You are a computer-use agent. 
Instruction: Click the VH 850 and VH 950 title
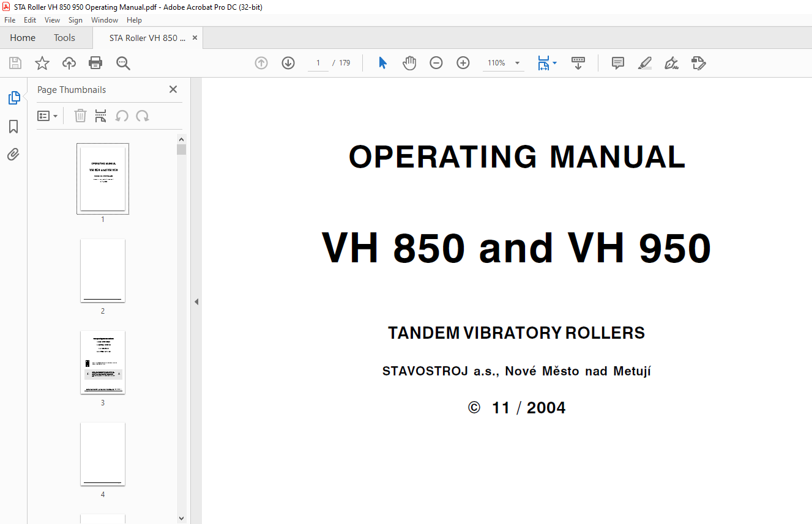[x=516, y=248]
